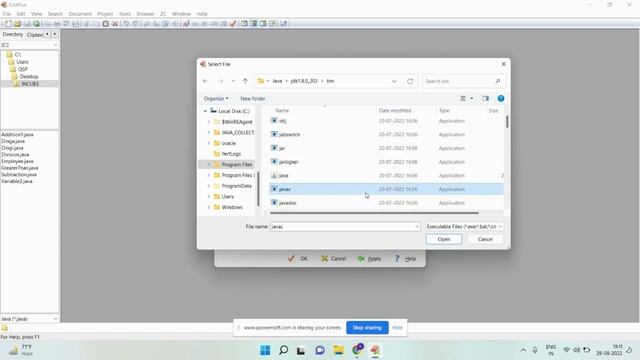640x360 pixels.
Task: Click Cancel in the Select File dialog
Action: [485, 239]
